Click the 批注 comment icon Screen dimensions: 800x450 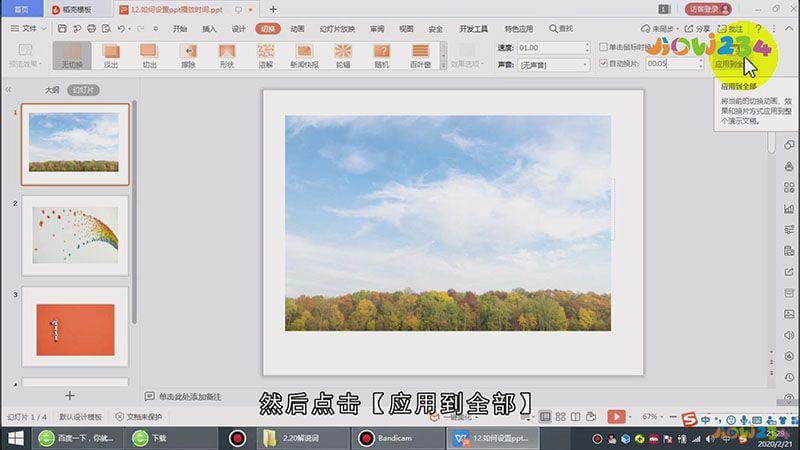[x=730, y=29]
